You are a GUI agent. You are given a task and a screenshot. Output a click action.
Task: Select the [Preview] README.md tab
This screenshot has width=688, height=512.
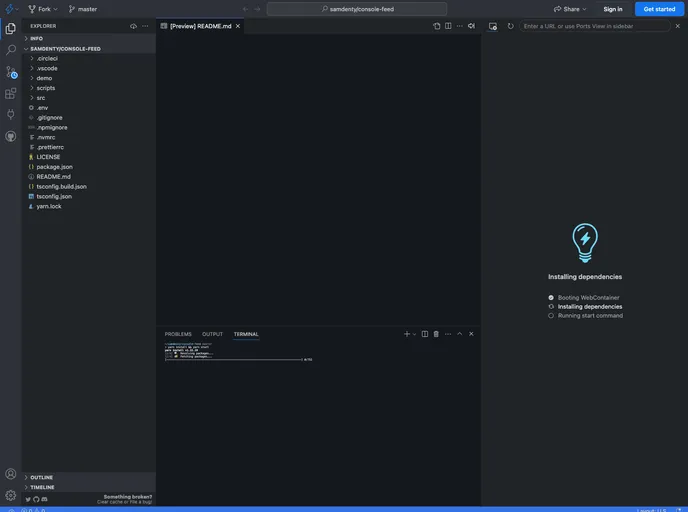click(201, 26)
